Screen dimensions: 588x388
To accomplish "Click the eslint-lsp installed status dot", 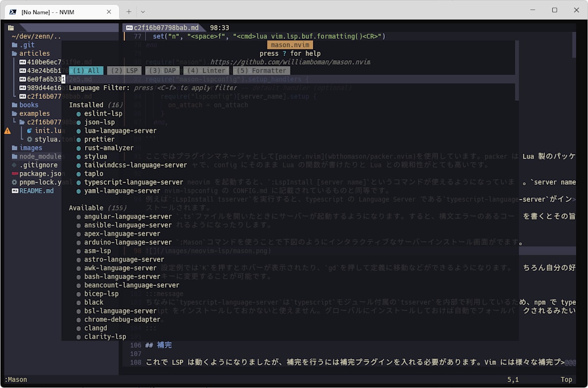I will click(x=79, y=114).
